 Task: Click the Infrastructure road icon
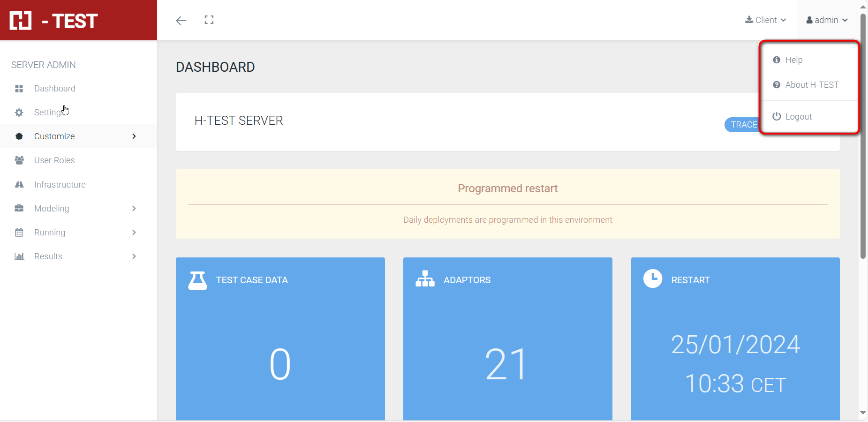[x=19, y=185]
